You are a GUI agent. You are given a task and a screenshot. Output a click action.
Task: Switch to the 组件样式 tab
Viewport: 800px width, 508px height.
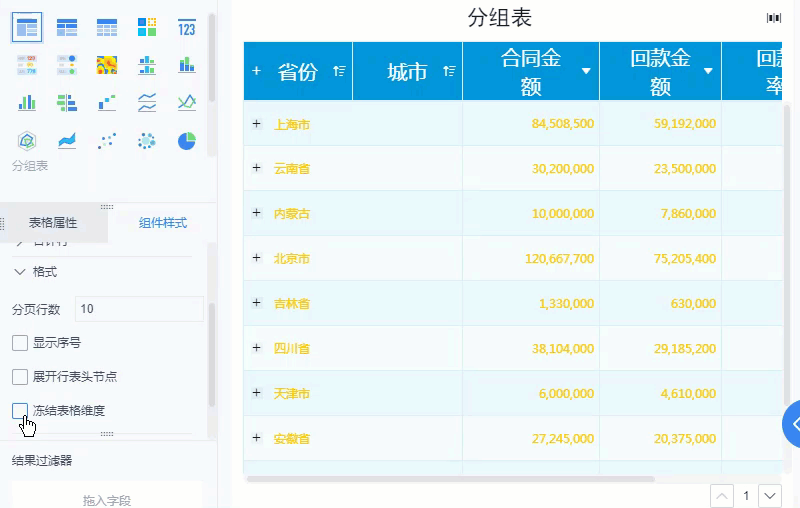163,223
